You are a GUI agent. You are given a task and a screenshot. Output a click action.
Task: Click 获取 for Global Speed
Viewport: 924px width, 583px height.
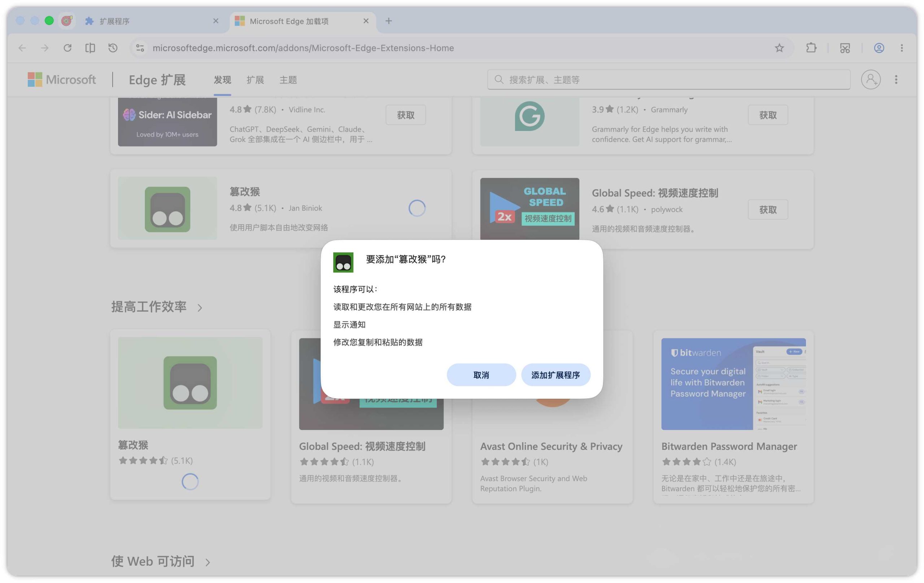pos(768,209)
